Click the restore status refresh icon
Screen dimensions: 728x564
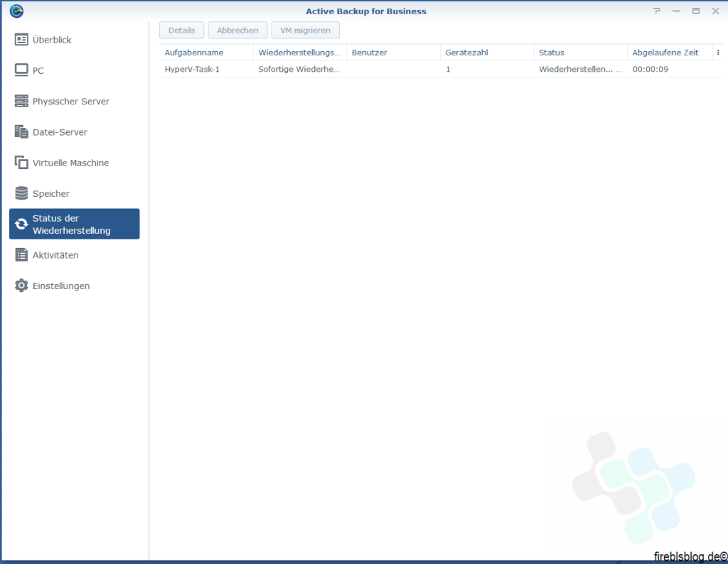(21, 224)
